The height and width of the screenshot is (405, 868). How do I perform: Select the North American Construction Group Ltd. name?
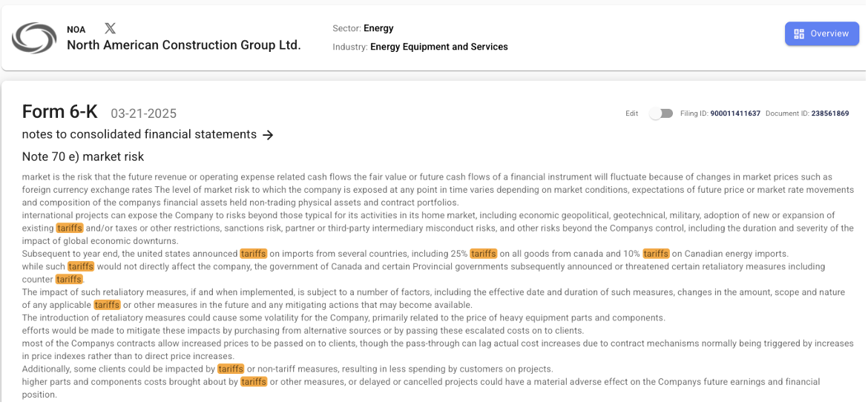point(183,45)
